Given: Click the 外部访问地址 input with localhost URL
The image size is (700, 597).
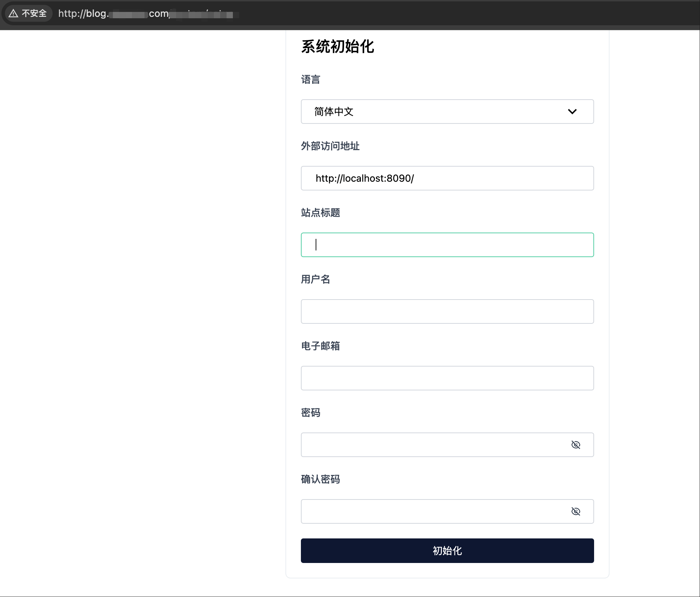Looking at the screenshot, I should 447,178.
